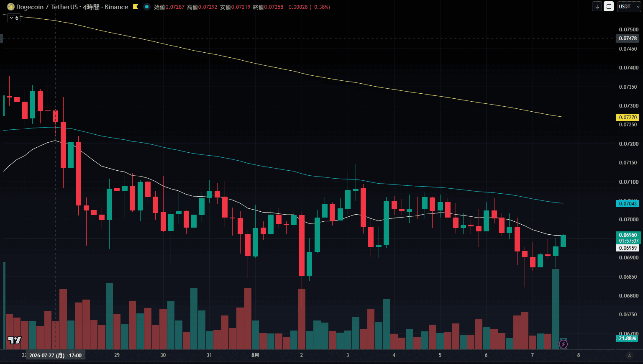The width and height of the screenshot is (643, 364).
Task: Toggle the current price countdown label 0.06960
Action: [628, 238]
